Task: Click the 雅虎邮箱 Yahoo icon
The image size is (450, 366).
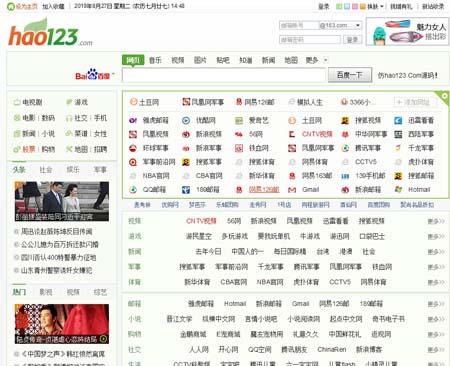Action: click(x=133, y=120)
